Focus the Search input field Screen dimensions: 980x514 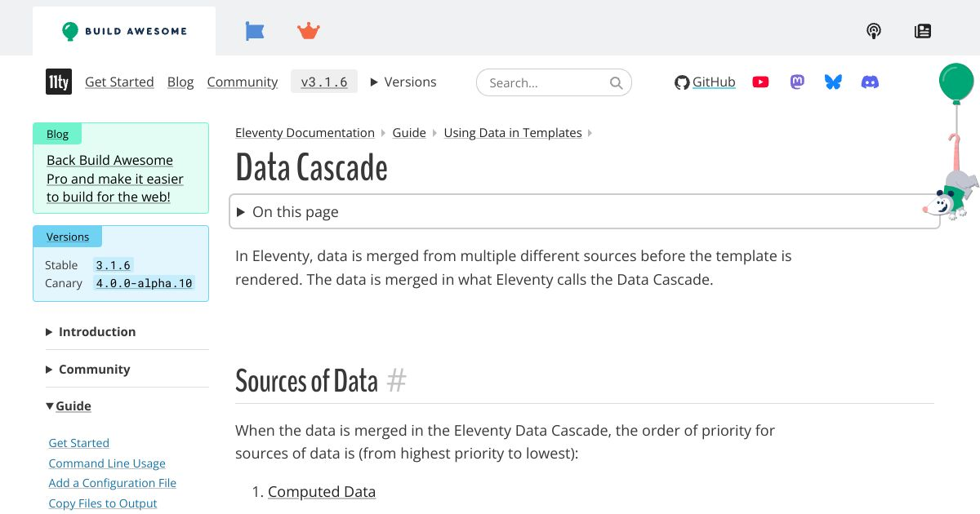pyautogui.click(x=554, y=82)
